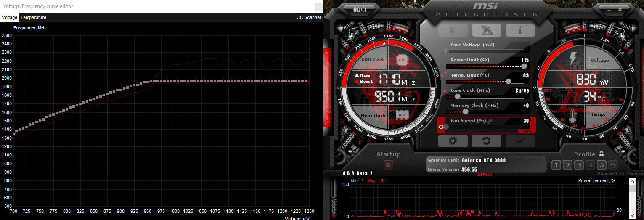Click thermometer icon in temperature gauge

tap(572, 117)
